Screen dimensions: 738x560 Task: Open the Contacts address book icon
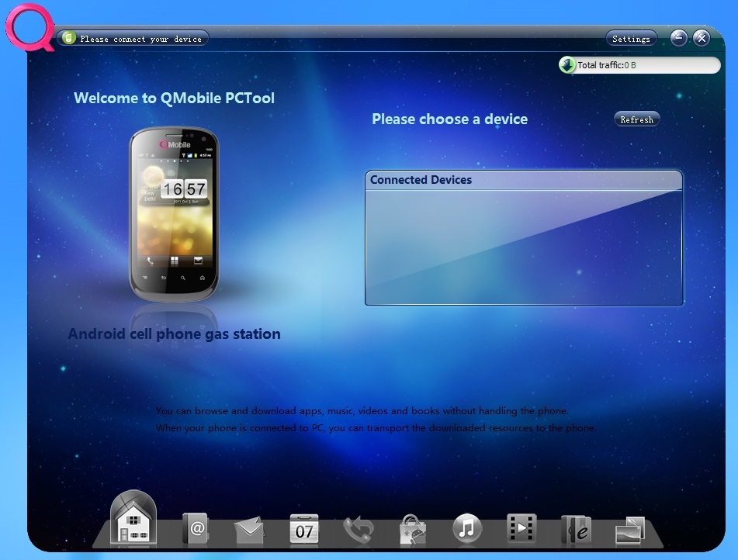tap(196, 530)
